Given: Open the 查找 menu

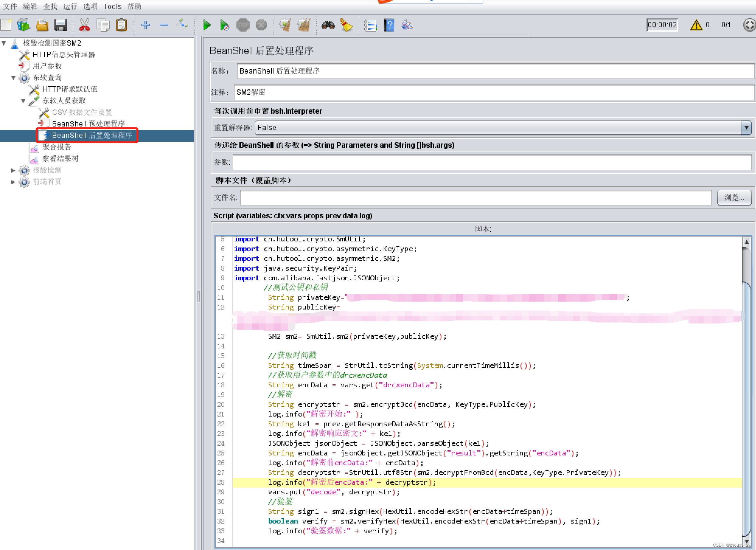Looking at the screenshot, I should pyautogui.click(x=50, y=6).
